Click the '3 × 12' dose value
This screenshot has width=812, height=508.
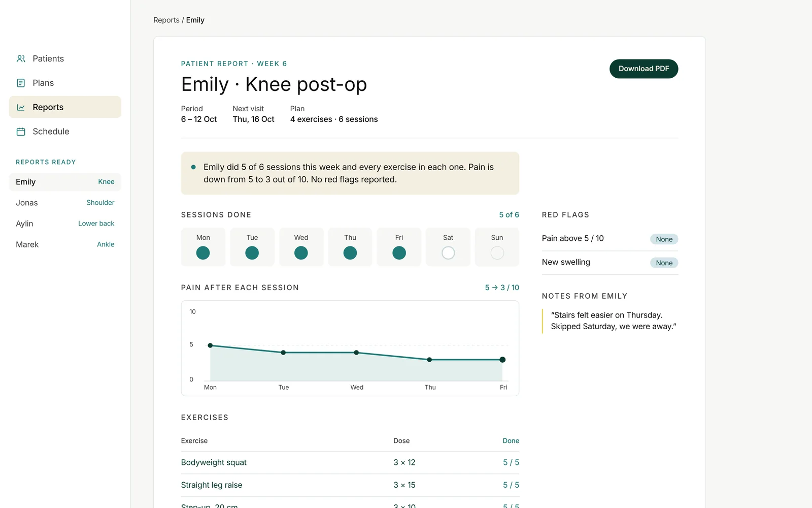(x=404, y=462)
